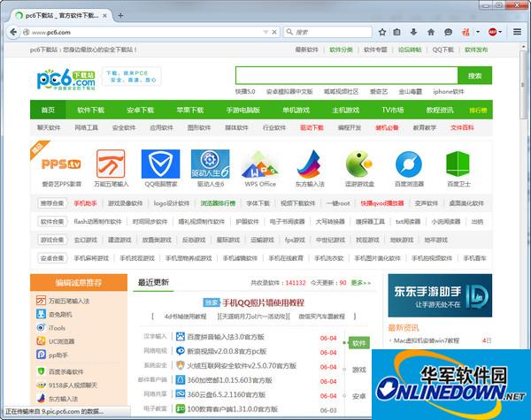Go back using the browser back arrow
The image size is (531, 420).
[x=13, y=32]
